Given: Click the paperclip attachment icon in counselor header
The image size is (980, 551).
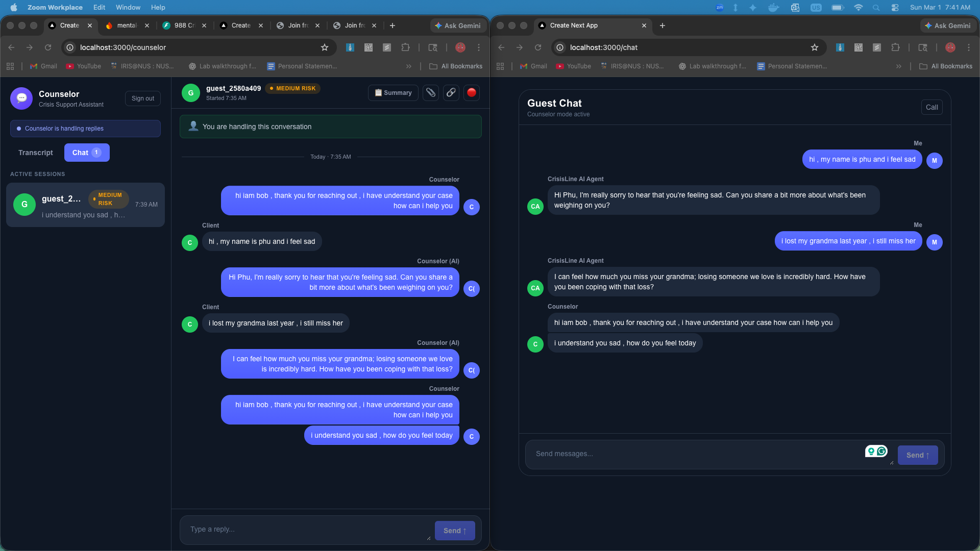Looking at the screenshot, I should (x=431, y=93).
